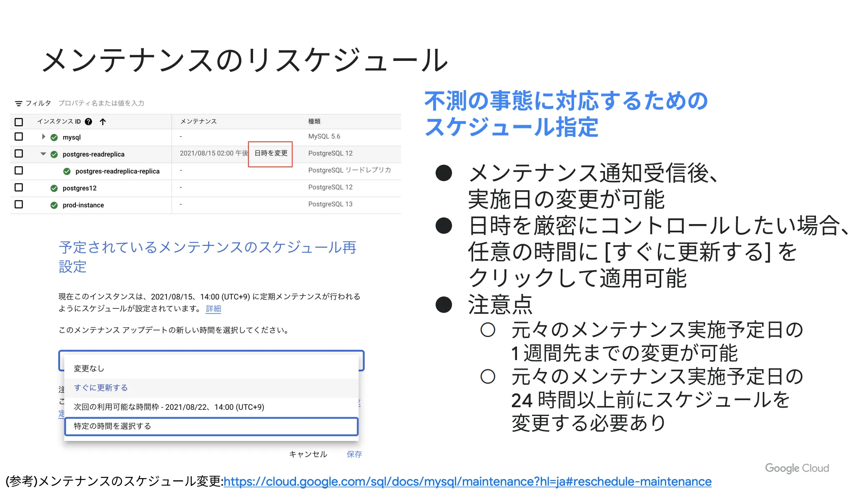Check the postgres-readreplica row checkbox
This screenshot has width=868, height=489.
19,154
